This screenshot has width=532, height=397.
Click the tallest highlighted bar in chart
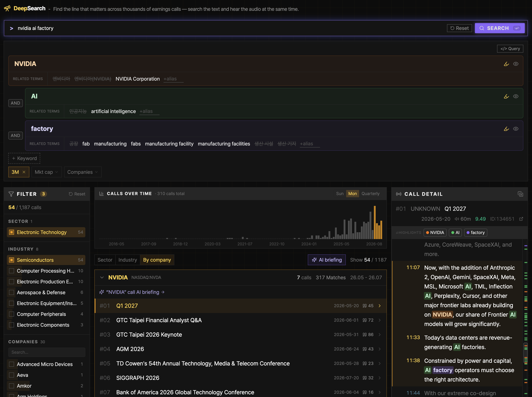point(375,222)
